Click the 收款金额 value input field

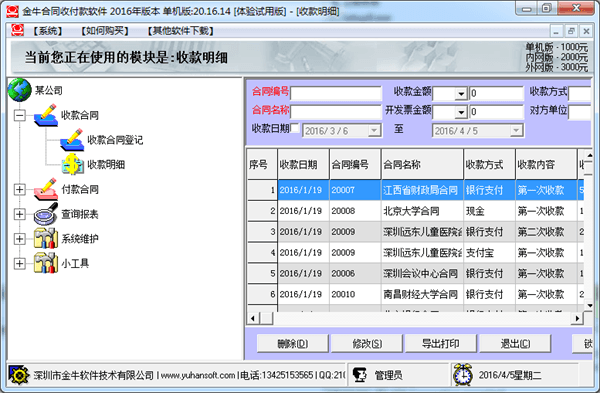click(x=496, y=93)
